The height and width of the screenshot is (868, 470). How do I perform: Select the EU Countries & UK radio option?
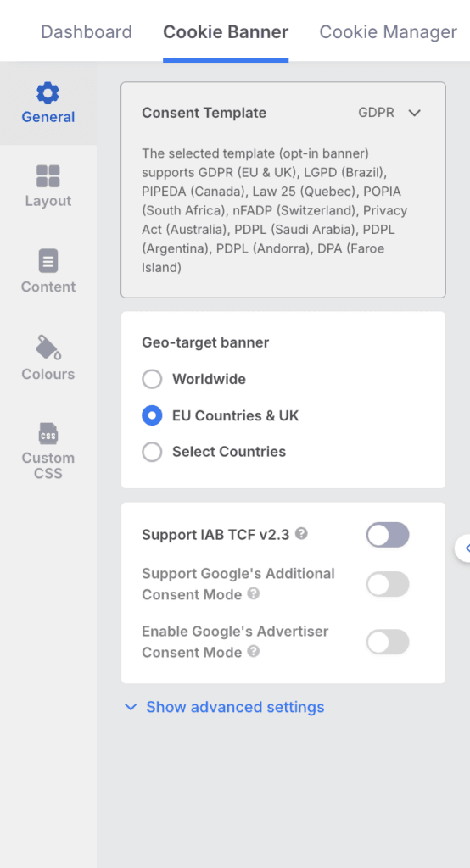click(x=152, y=415)
